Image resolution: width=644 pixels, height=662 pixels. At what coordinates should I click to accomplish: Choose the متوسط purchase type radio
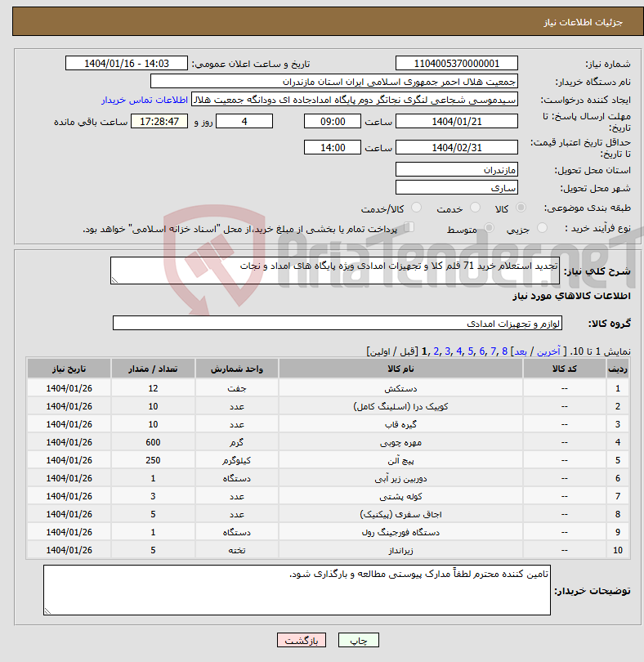[489, 228]
